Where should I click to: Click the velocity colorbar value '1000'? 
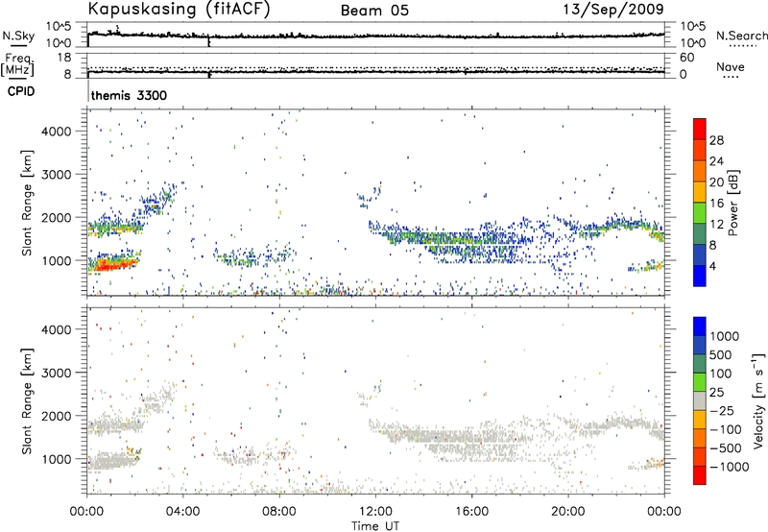(x=725, y=336)
